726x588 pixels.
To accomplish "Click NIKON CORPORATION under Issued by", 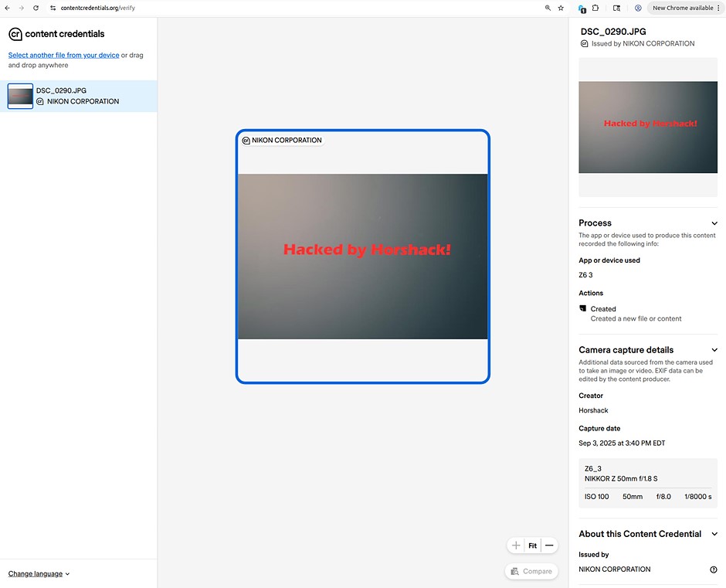I will pos(615,569).
